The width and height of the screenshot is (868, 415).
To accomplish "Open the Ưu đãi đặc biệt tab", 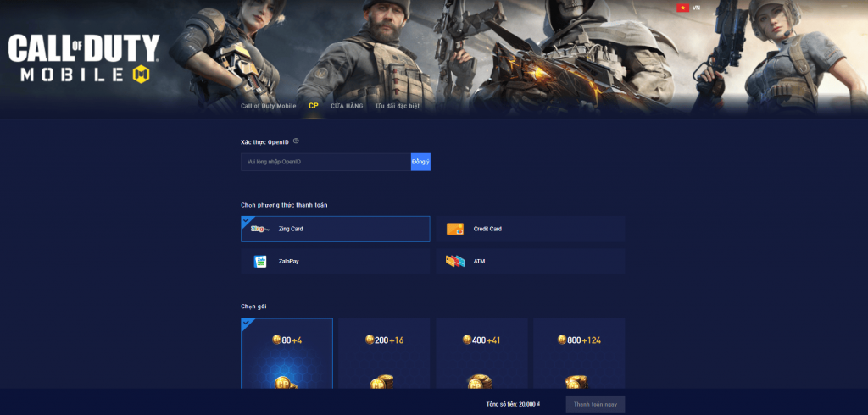I will pyautogui.click(x=398, y=106).
